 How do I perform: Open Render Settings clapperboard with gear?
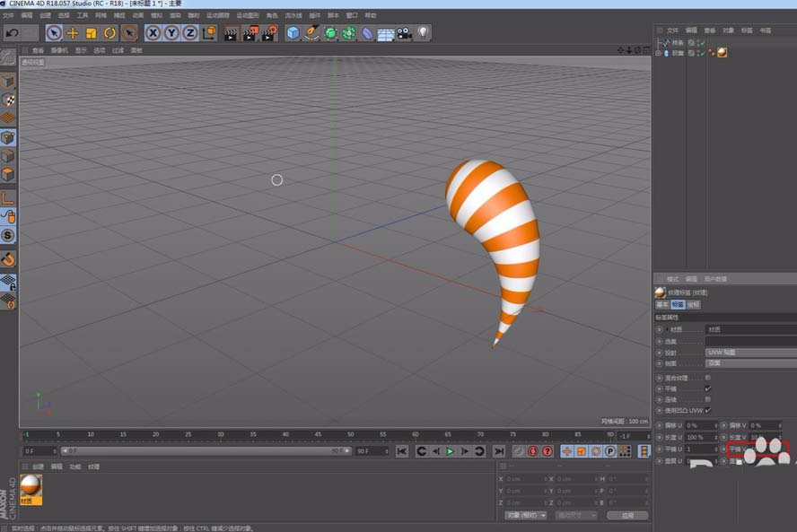268,33
